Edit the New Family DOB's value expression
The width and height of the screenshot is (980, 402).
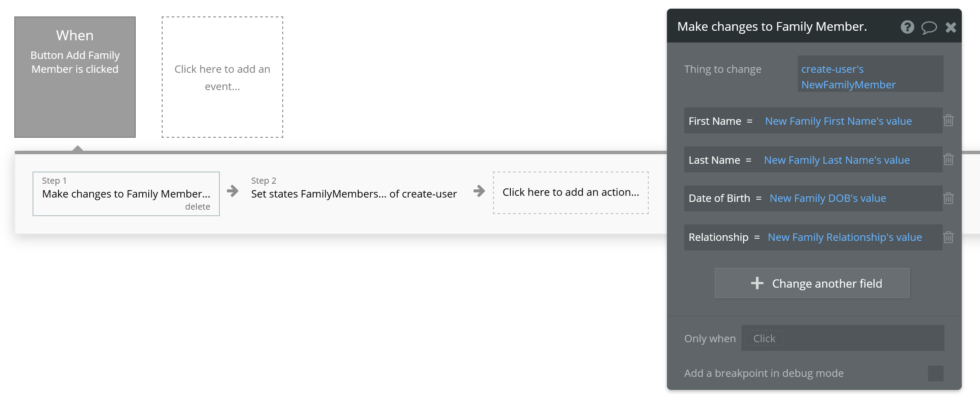[828, 198]
